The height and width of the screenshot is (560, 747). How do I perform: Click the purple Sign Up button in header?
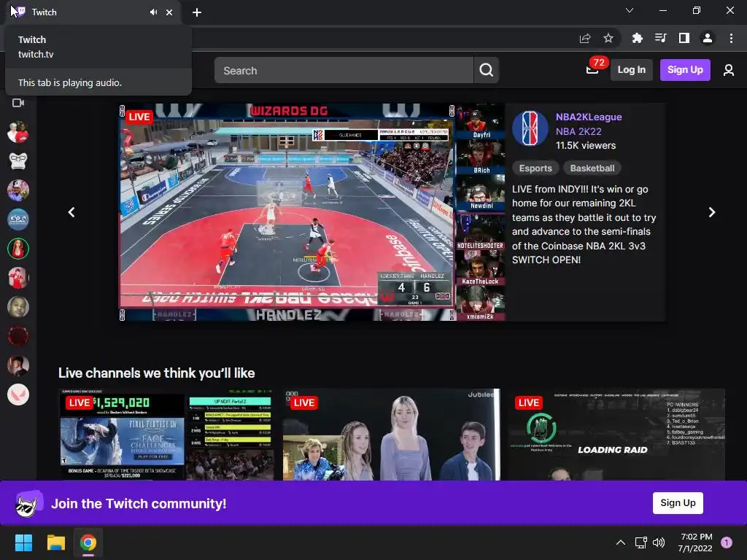(685, 70)
